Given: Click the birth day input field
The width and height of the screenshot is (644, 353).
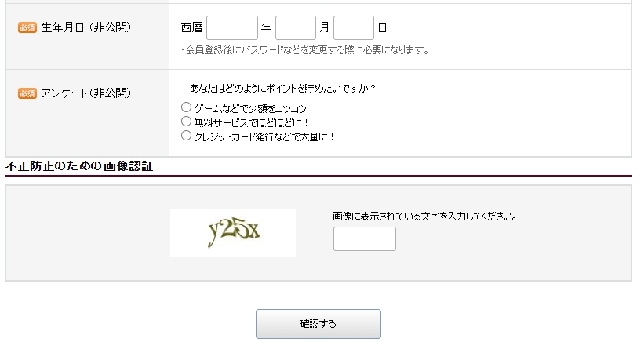Looking at the screenshot, I should click(x=354, y=28).
